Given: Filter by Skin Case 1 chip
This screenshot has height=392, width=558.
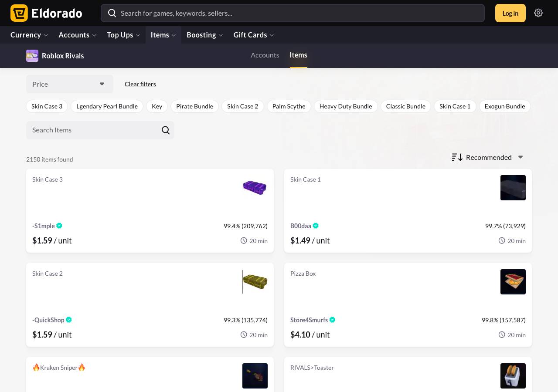Looking at the screenshot, I should 455,106.
